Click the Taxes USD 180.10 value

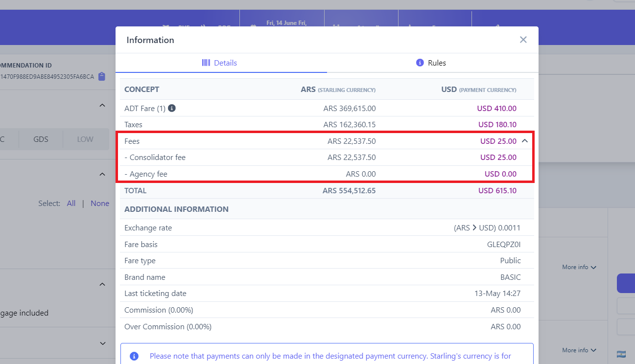(x=497, y=125)
